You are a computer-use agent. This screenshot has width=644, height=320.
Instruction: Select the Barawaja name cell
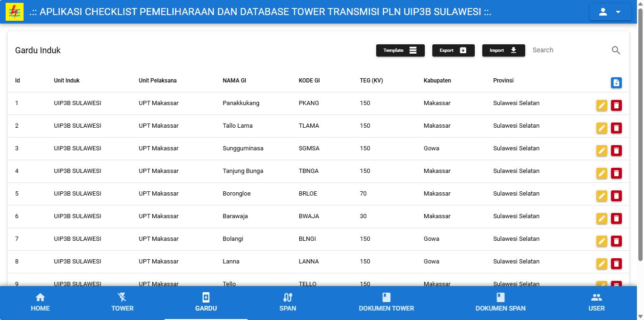pos(235,216)
